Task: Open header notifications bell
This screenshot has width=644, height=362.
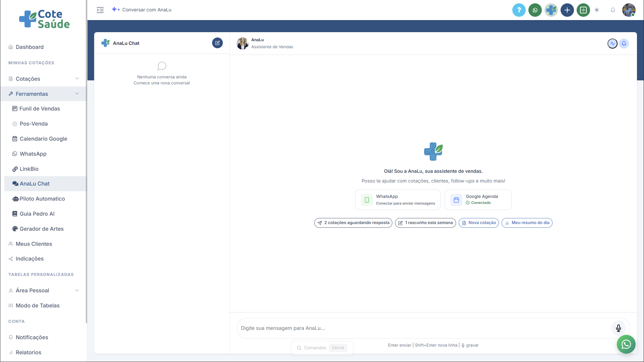Action: tap(613, 10)
